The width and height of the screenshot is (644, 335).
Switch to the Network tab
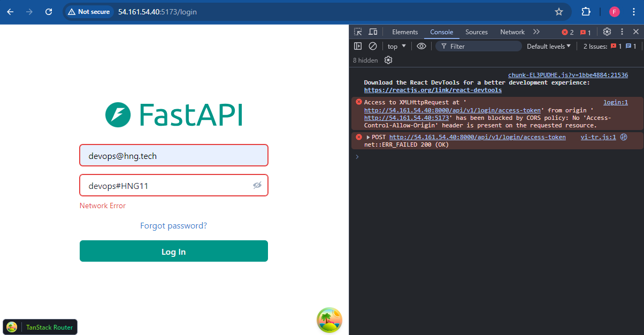512,32
